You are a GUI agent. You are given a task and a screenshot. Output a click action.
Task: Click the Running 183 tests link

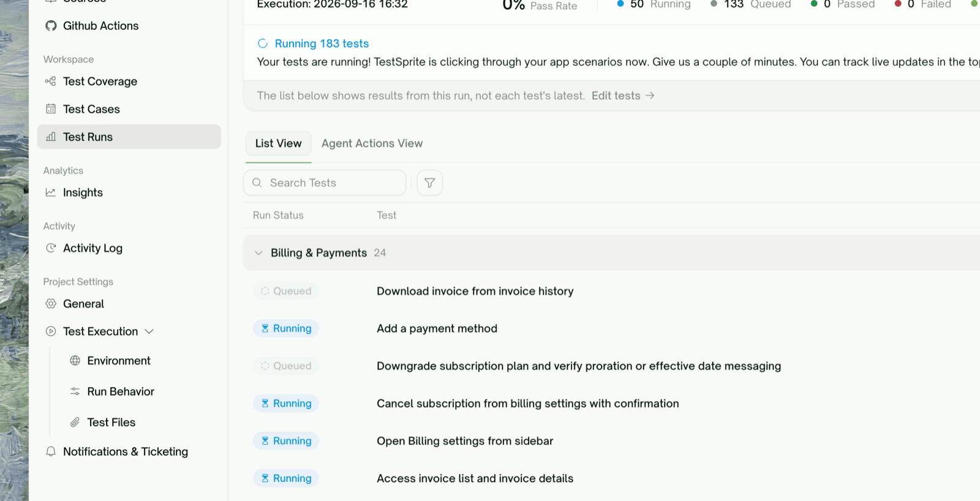tap(322, 43)
